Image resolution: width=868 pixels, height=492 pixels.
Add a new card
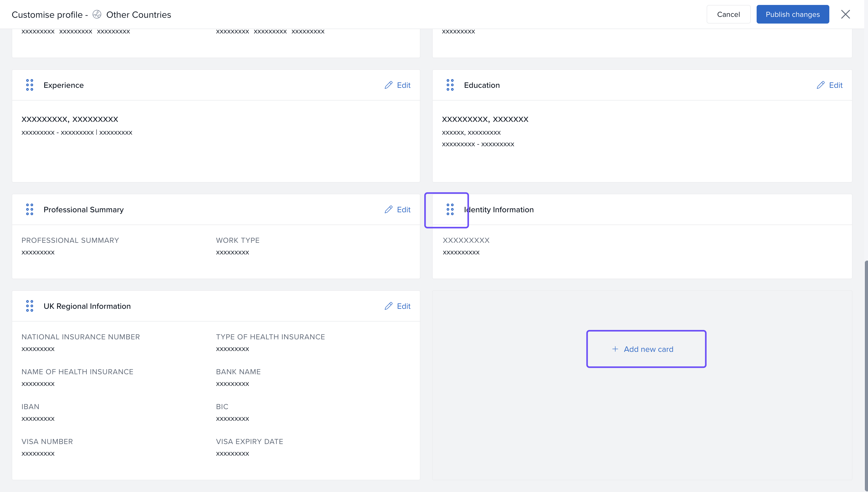646,349
